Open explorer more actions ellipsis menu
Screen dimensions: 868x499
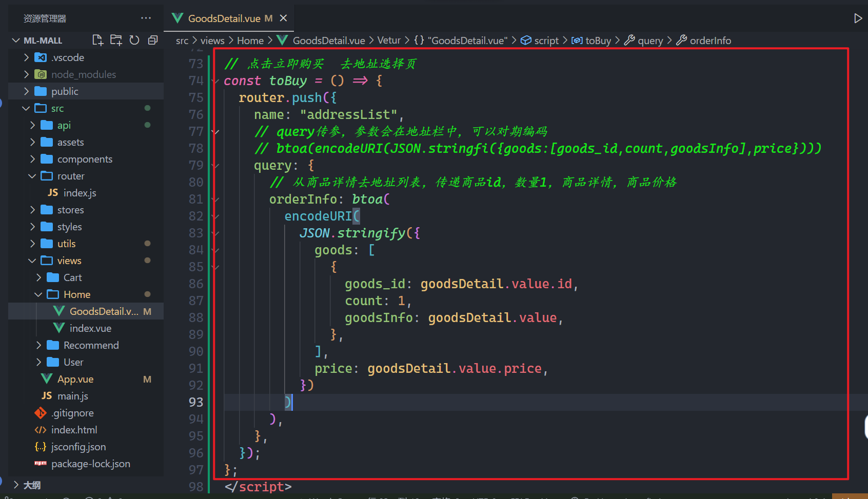coord(146,18)
